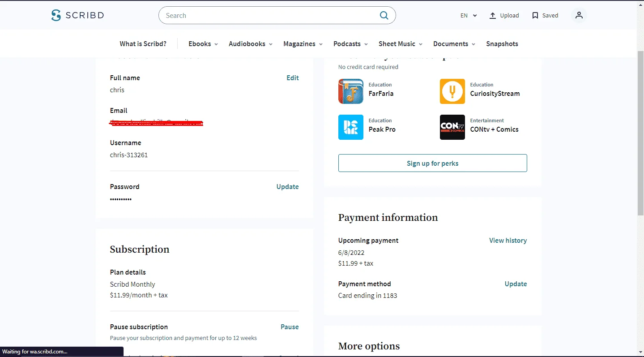The width and height of the screenshot is (644, 357).
Task: Click username text chris-313261
Action: [x=129, y=155]
